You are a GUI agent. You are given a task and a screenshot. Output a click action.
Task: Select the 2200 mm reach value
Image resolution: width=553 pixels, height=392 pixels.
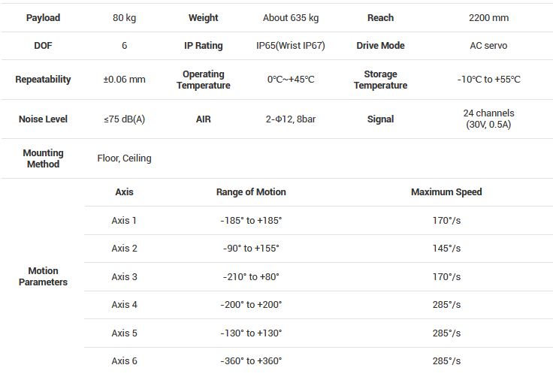(x=488, y=17)
